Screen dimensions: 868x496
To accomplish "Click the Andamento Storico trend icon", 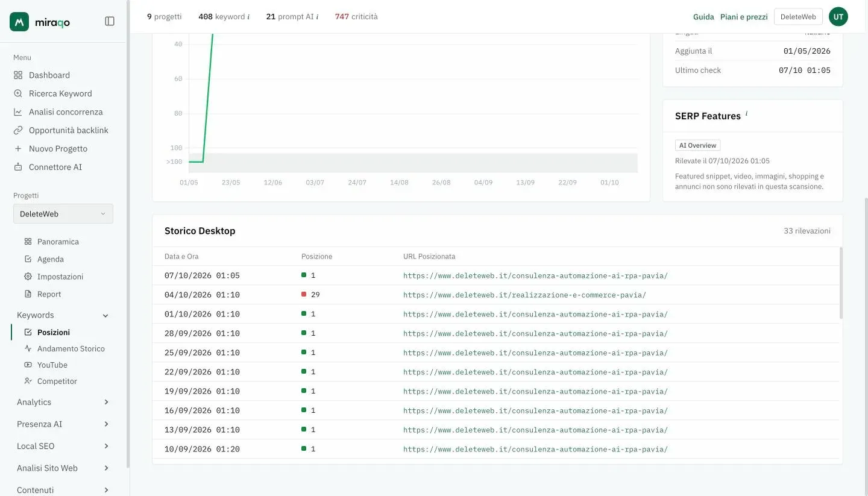I will tap(28, 348).
